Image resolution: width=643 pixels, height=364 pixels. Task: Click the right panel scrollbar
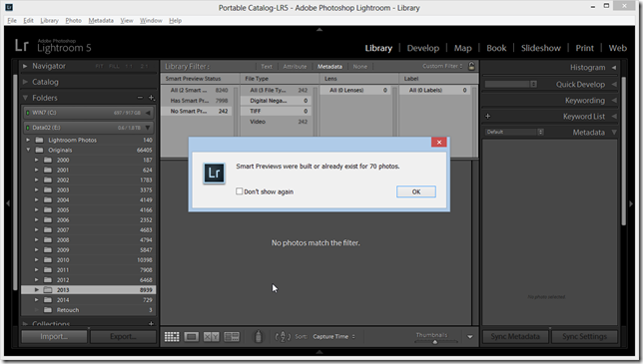pos(623,152)
